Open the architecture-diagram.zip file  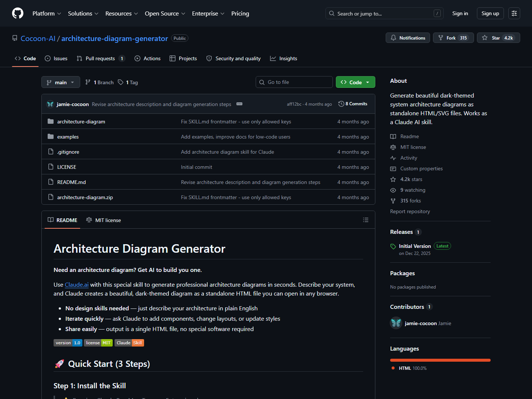[x=85, y=197]
